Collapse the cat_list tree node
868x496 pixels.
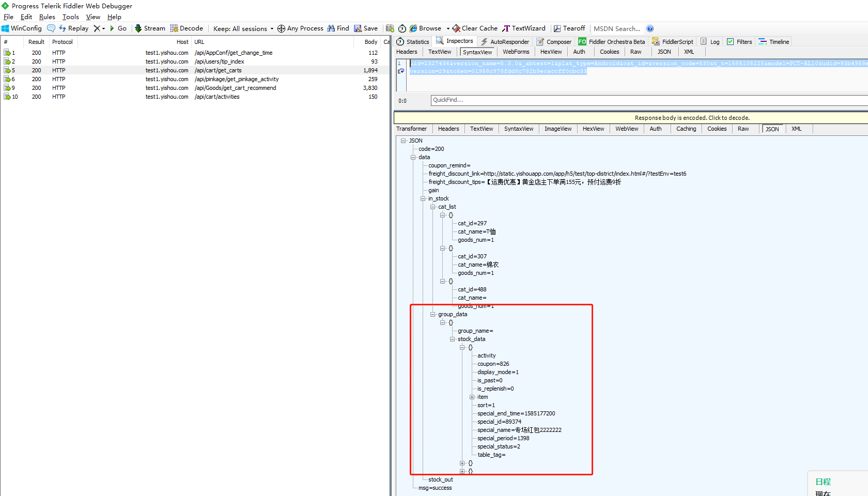pyautogui.click(x=432, y=207)
